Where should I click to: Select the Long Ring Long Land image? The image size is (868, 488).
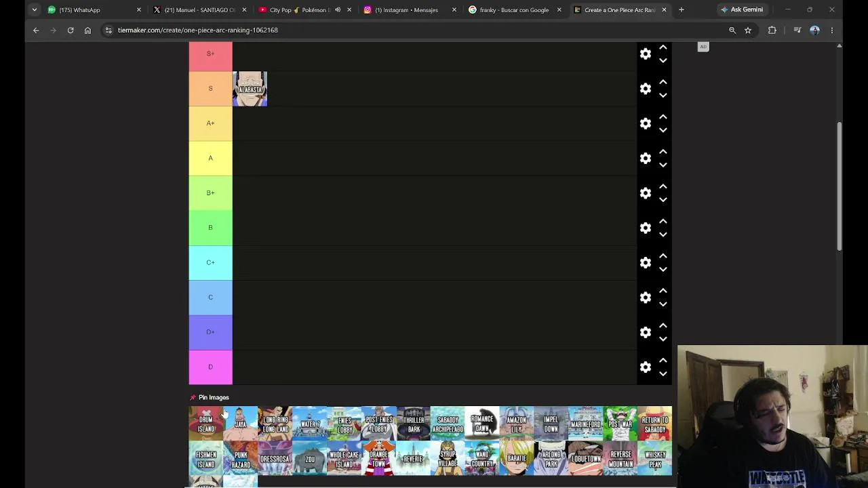275,424
